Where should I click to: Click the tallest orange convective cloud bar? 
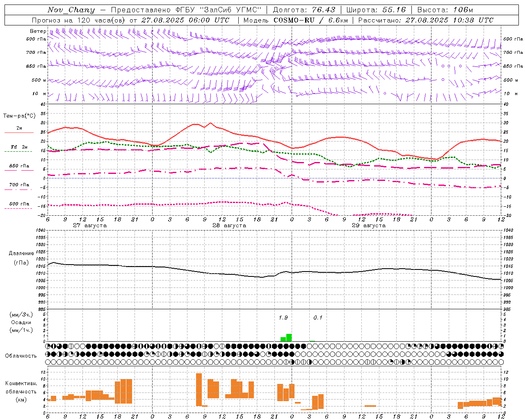coord(199,390)
